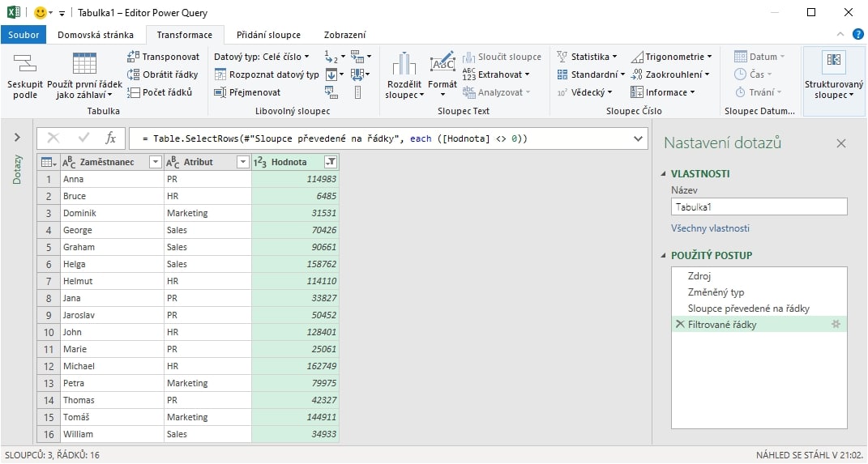This screenshot has height=464, width=868.
Task: Open Atribut column filter dropdown
Action: coord(243,162)
